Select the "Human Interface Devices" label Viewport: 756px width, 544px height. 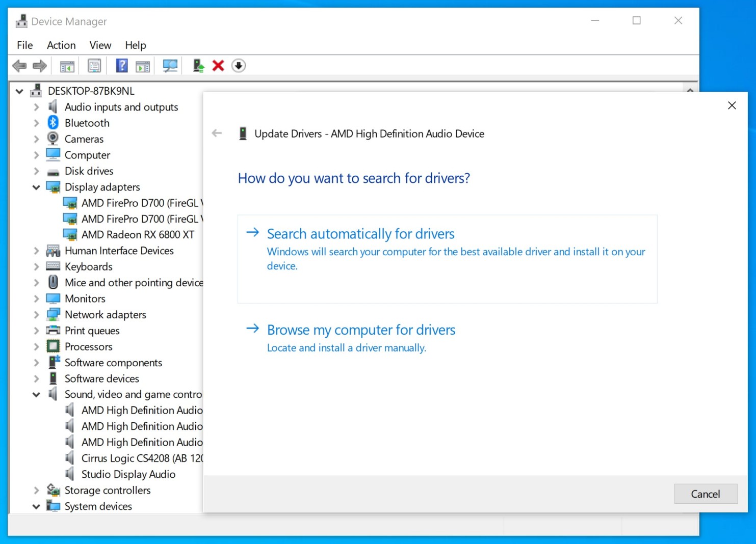pyautogui.click(x=119, y=251)
